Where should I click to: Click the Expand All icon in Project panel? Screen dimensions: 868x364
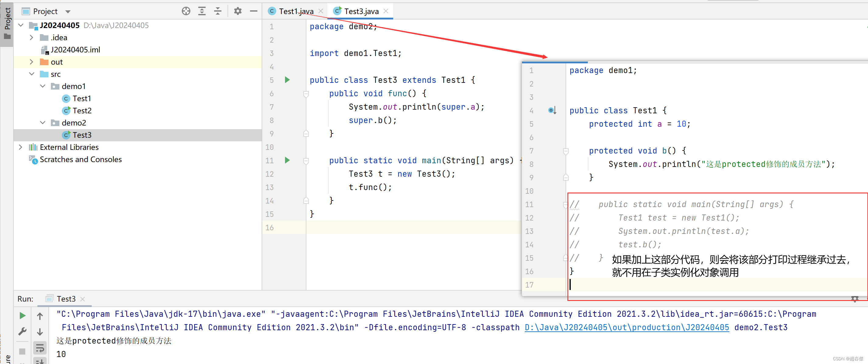tap(202, 11)
